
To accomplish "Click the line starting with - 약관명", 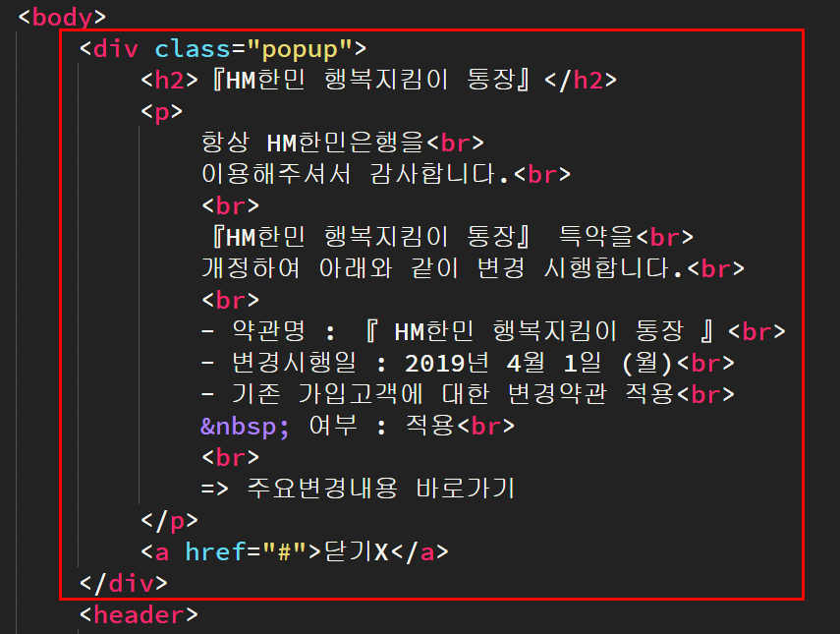I will pyautogui.click(x=493, y=331).
